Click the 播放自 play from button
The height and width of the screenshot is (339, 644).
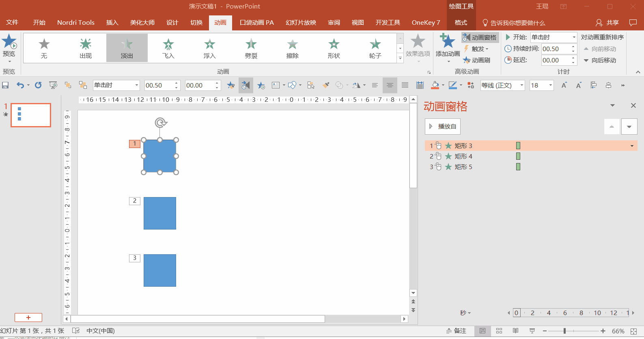[x=443, y=127]
